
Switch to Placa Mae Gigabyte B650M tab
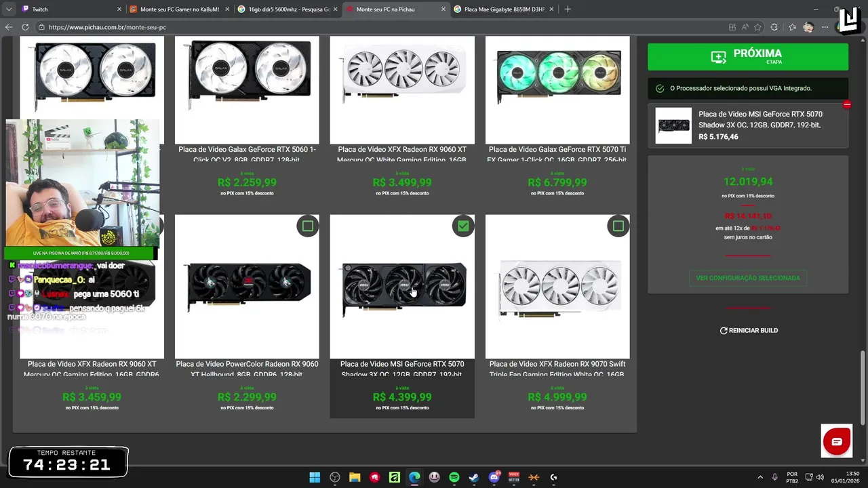[x=504, y=9]
